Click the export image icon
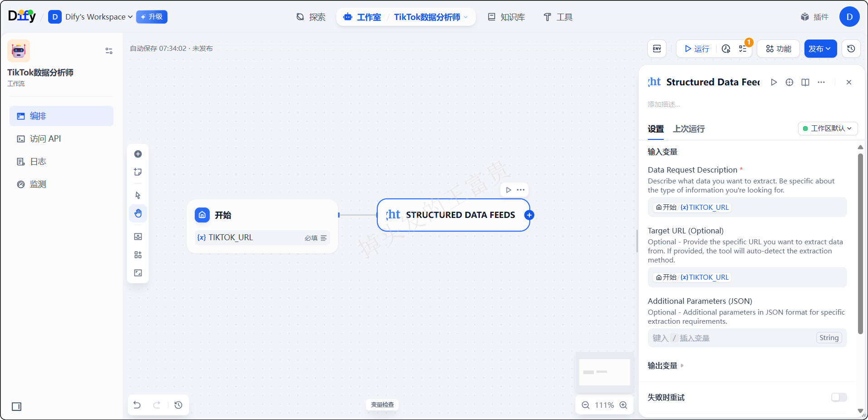This screenshot has width=868, height=420. click(138, 237)
